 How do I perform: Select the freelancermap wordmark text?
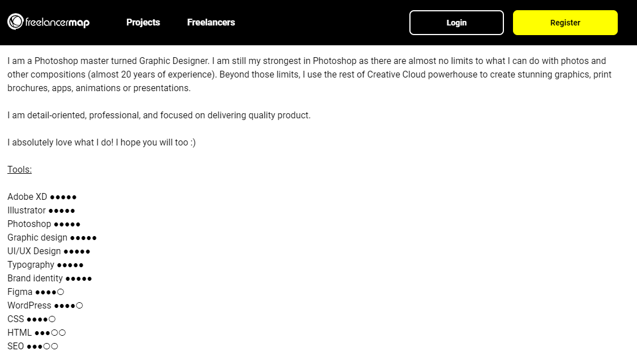[x=57, y=22]
